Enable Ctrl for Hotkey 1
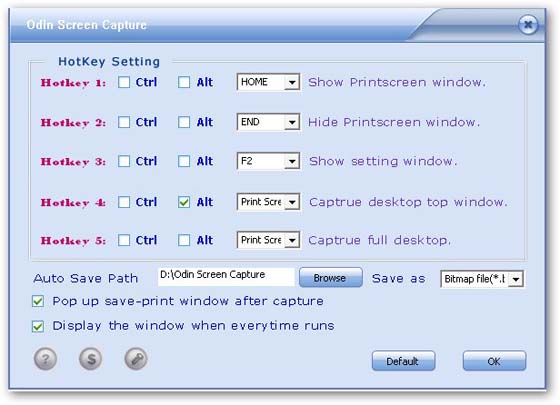This screenshot has width=560, height=405. coord(124,82)
